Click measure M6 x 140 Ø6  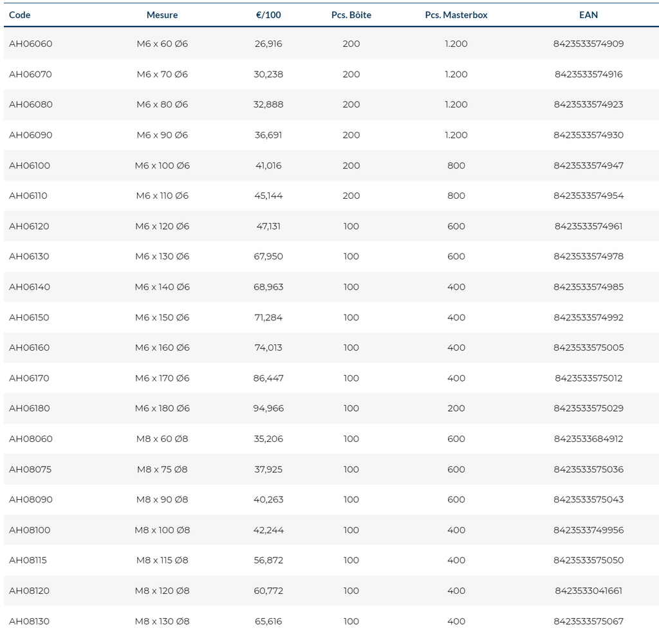click(162, 287)
